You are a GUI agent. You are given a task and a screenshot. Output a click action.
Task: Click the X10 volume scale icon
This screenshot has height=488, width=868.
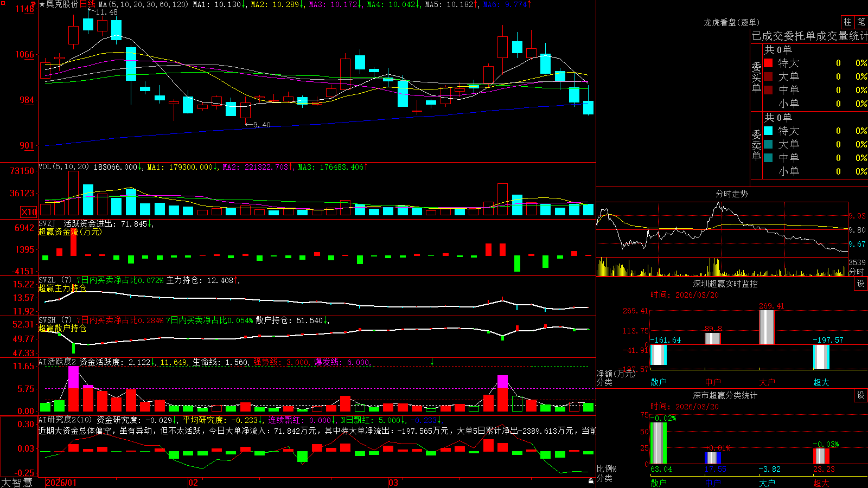[x=29, y=212]
